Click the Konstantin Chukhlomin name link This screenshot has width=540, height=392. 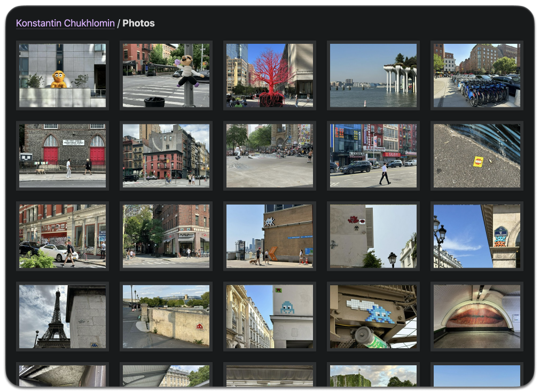(65, 23)
